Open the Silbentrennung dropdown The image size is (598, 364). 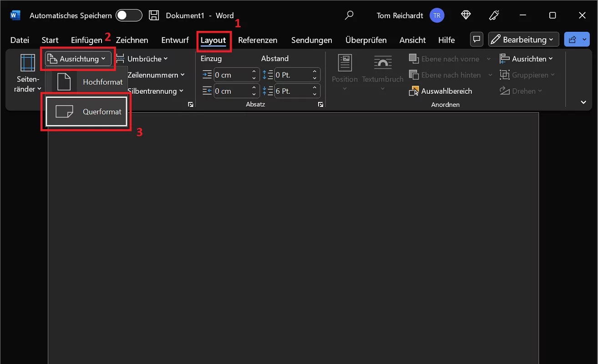(155, 91)
